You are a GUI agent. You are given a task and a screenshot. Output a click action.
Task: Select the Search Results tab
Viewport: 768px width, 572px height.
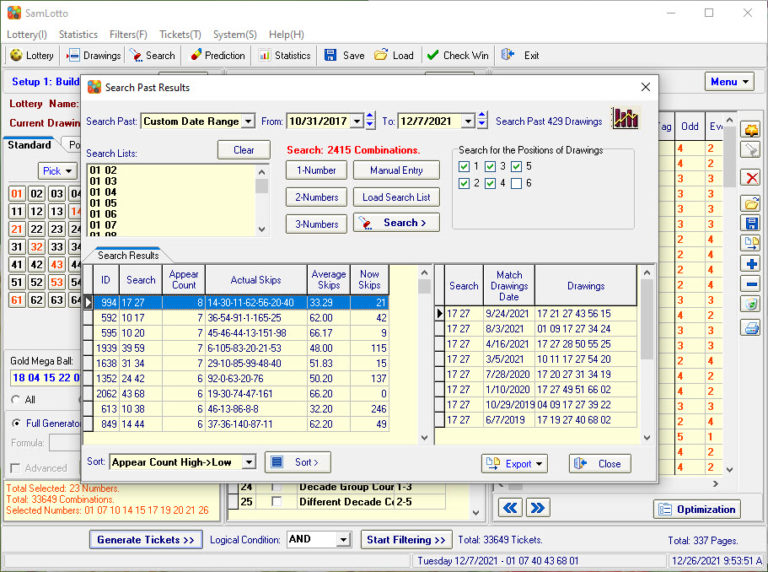pos(127,255)
